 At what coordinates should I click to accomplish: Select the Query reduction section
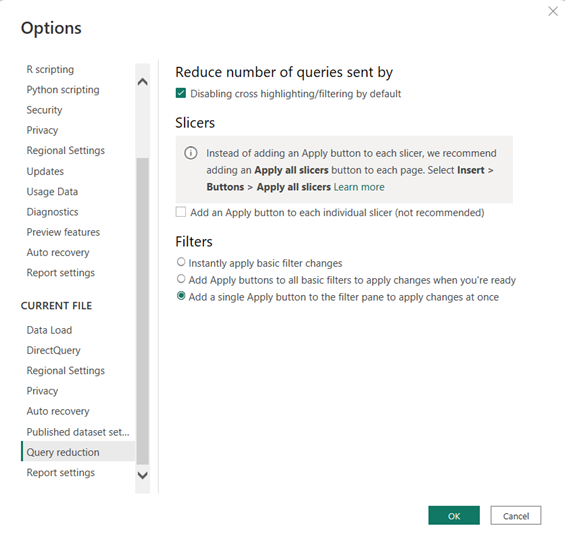[78, 452]
